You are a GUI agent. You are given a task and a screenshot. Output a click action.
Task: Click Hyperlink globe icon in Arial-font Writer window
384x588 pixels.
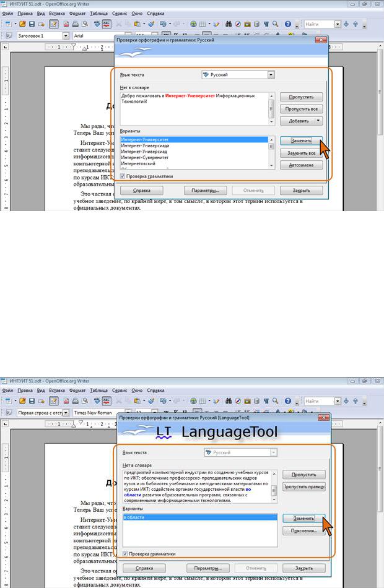193,24
